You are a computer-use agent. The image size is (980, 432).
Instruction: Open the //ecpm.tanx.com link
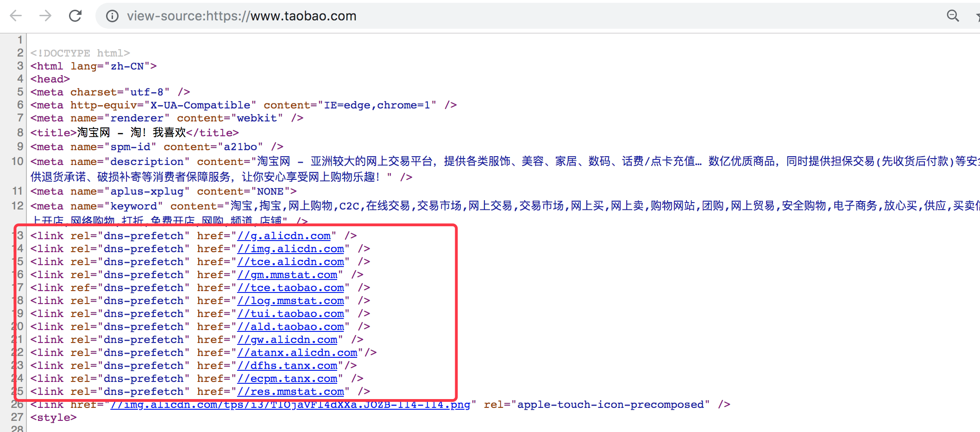287,379
